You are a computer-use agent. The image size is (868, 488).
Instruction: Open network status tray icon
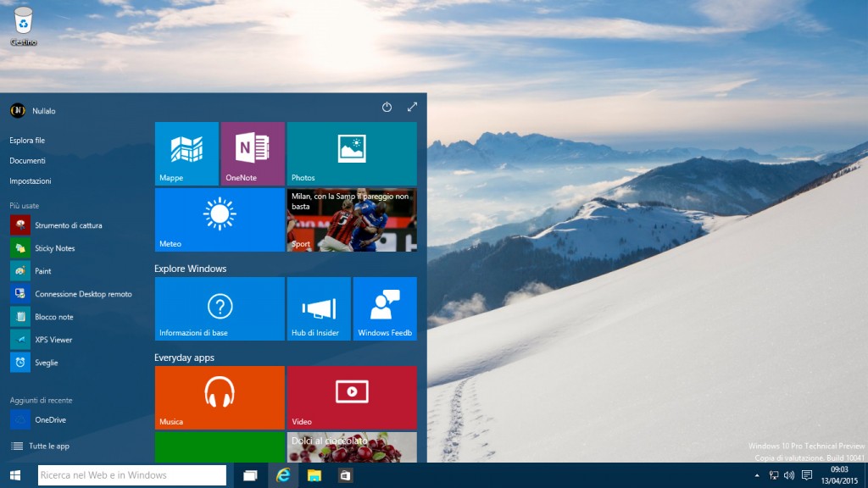click(773, 475)
